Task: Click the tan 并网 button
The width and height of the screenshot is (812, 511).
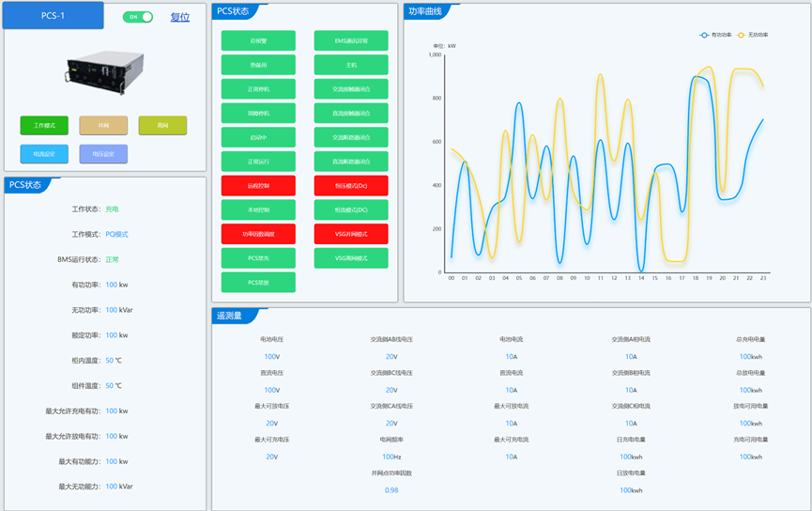Action: [x=103, y=126]
